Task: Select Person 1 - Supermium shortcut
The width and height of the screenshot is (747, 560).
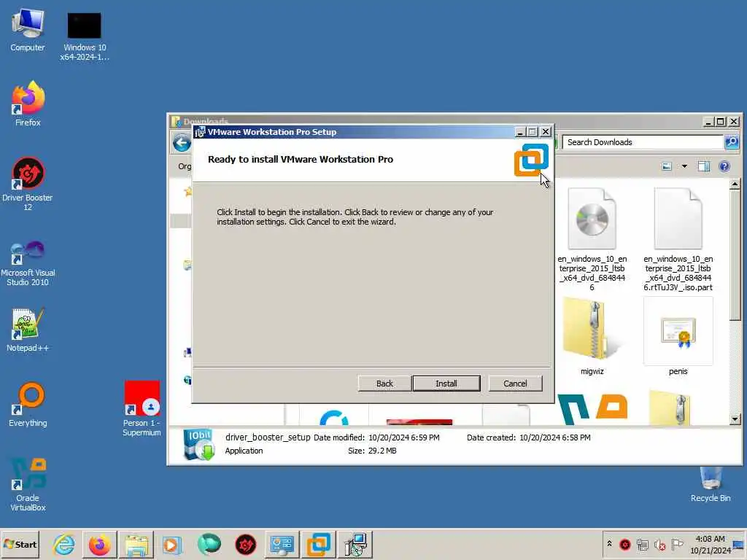Action: click(142, 408)
